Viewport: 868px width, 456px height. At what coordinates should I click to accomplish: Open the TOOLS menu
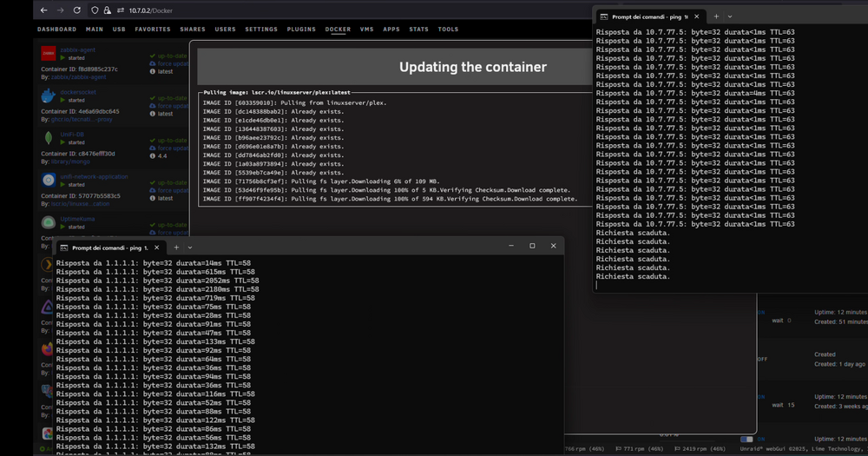(x=448, y=30)
